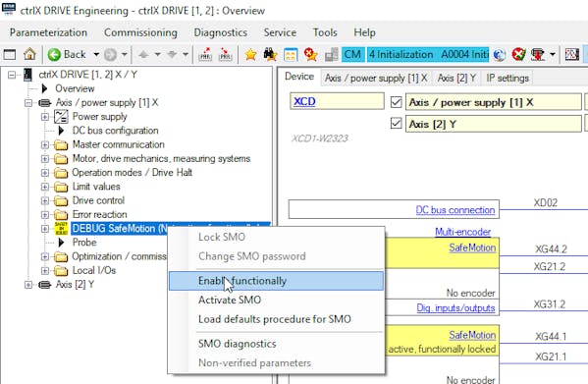Expand the Drive control folder
The width and height of the screenshot is (588, 384).
pyautogui.click(x=45, y=200)
